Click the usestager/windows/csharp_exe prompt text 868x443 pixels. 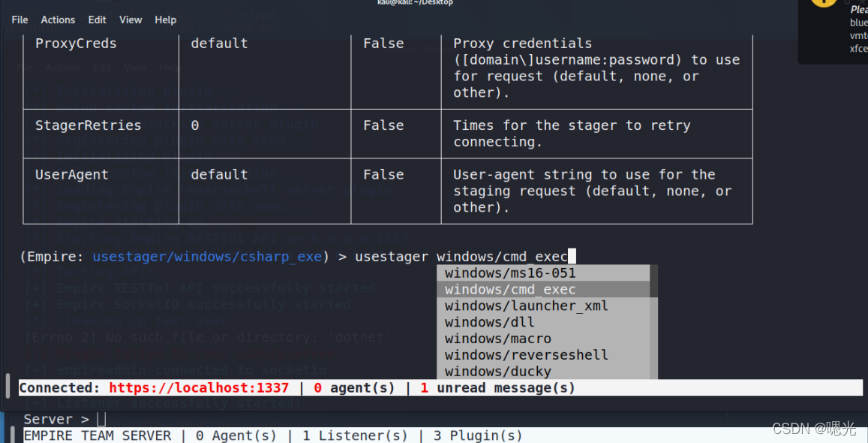click(207, 257)
